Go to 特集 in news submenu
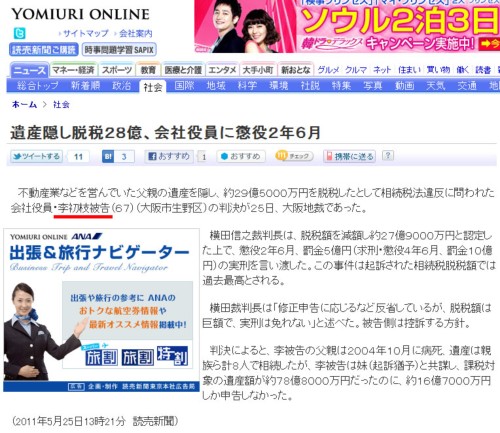Image resolution: width=500 pixels, height=433 pixels. tap(341, 86)
